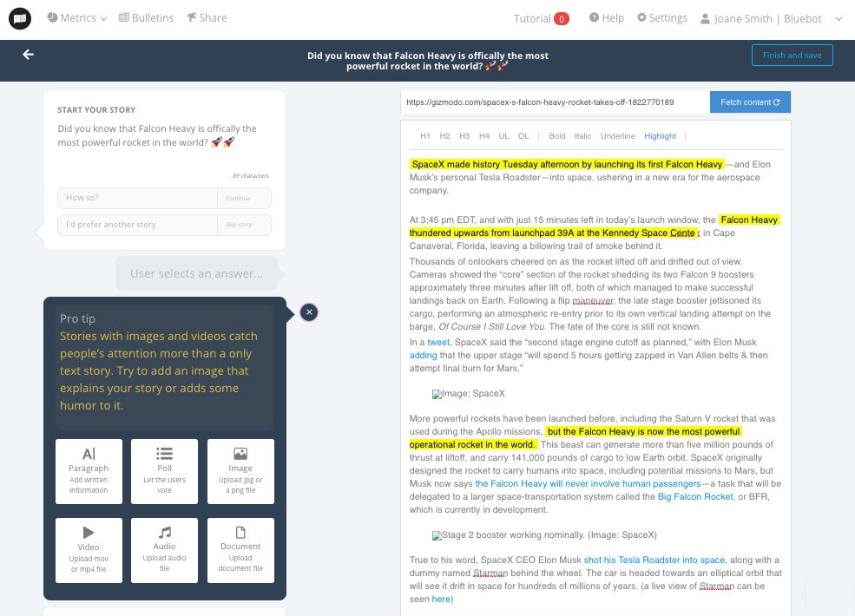Toggle the Highlight tool

[x=660, y=136]
